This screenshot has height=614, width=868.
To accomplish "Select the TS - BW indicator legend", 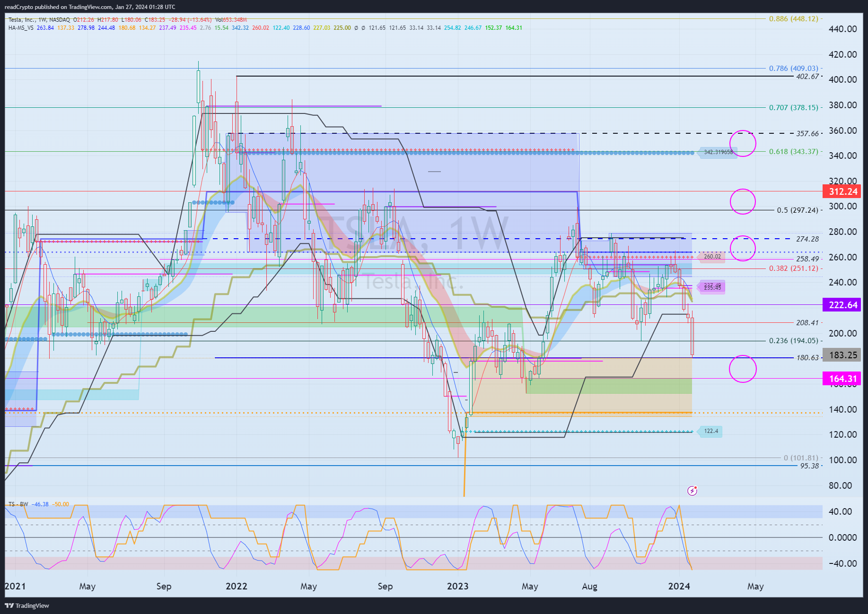I will 18,504.
